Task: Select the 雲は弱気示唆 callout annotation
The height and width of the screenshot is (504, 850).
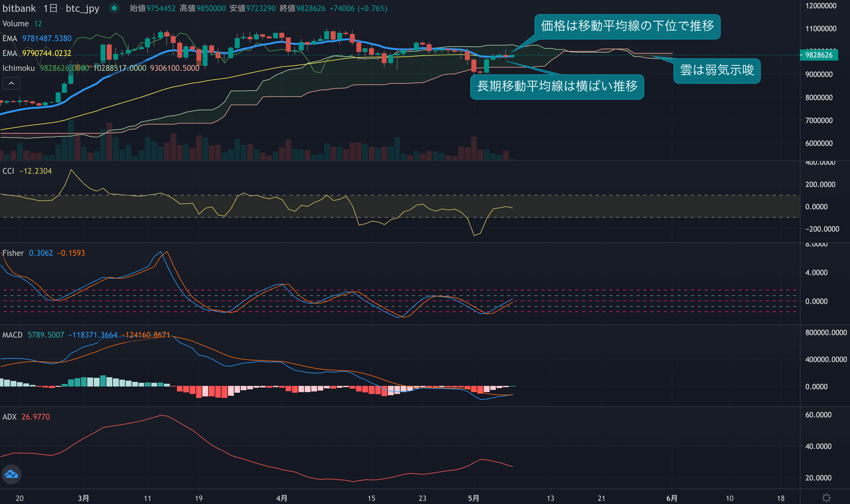Action: coord(717,70)
